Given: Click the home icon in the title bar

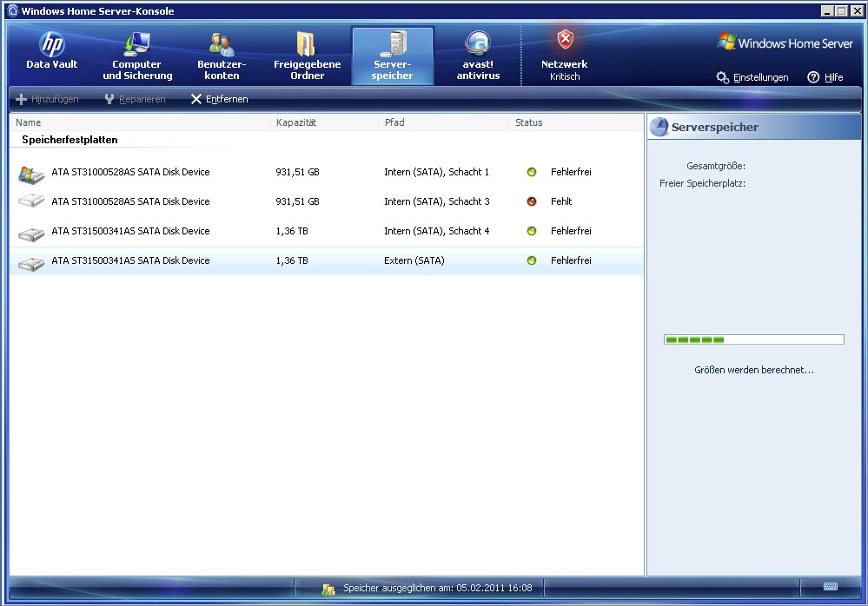Looking at the screenshot, I should pyautogui.click(x=13, y=10).
